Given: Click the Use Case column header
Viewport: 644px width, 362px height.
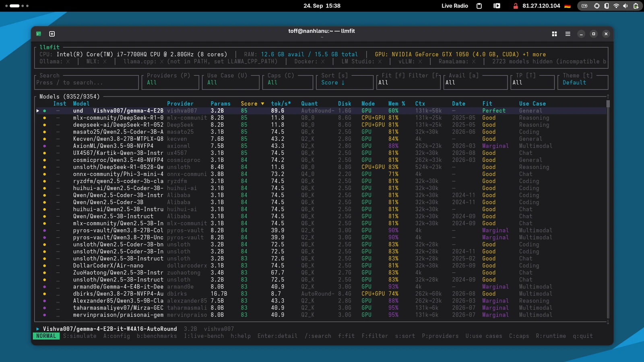Looking at the screenshot, I should [533, 104].
